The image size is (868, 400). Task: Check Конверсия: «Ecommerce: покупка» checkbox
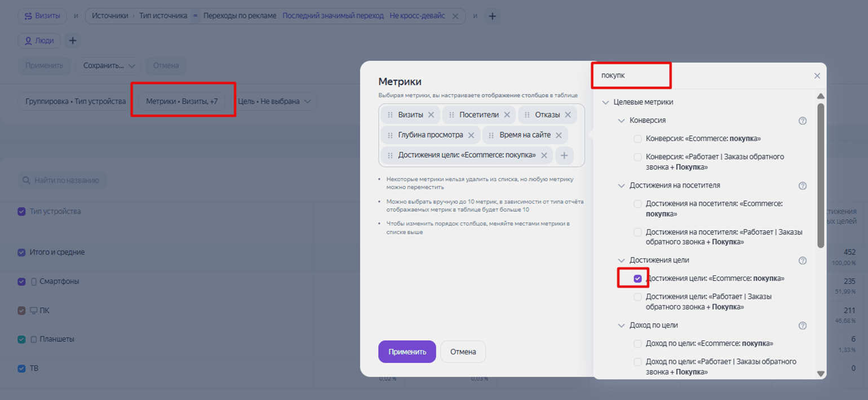coord(637,139)
